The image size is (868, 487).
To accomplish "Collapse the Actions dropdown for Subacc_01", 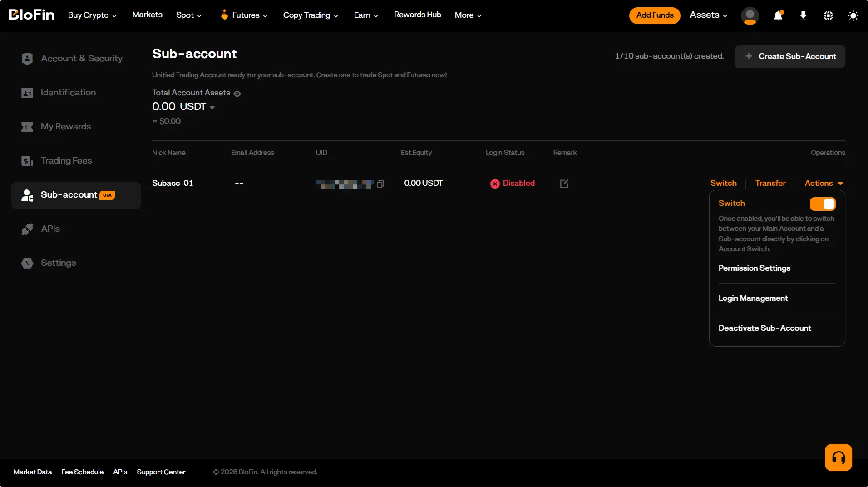I will point(824,183).
